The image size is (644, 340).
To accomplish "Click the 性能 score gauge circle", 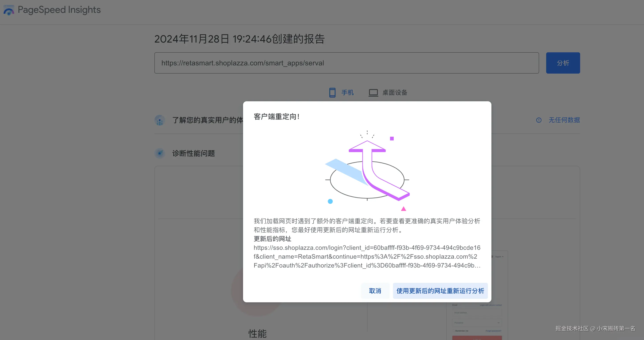I will pos(257,291).
